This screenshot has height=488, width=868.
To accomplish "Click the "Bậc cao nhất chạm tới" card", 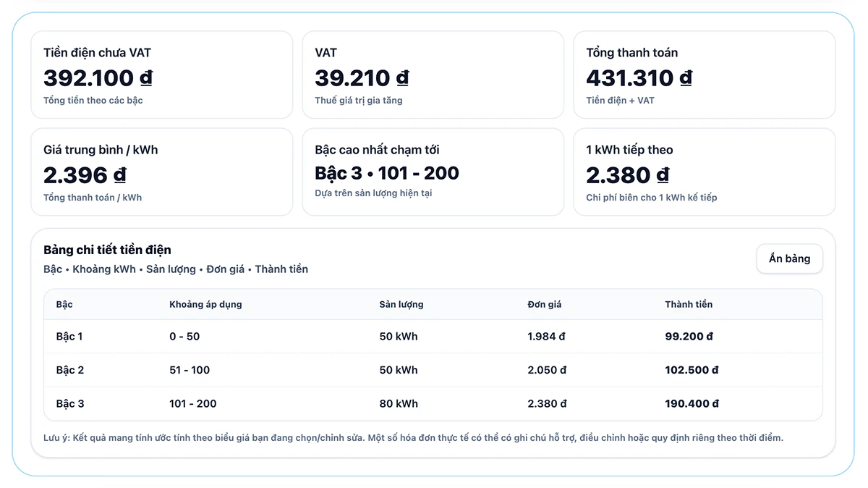I will (x=433, y=172).
